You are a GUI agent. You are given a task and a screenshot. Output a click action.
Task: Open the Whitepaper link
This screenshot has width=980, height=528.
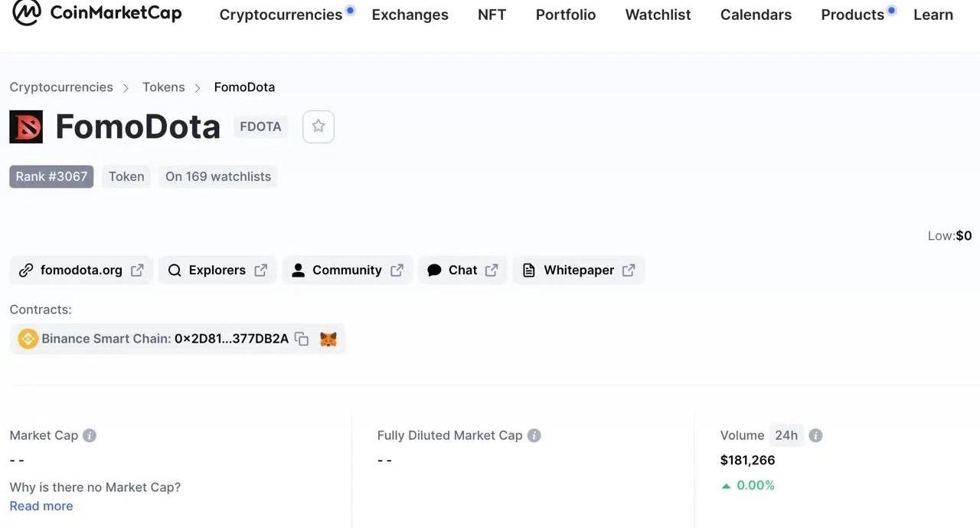tap(579, 271)
